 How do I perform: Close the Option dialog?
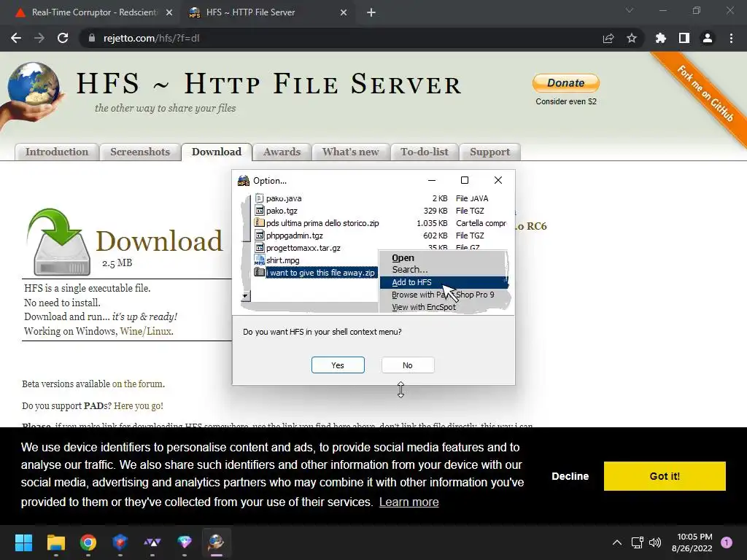pos(498,180)
